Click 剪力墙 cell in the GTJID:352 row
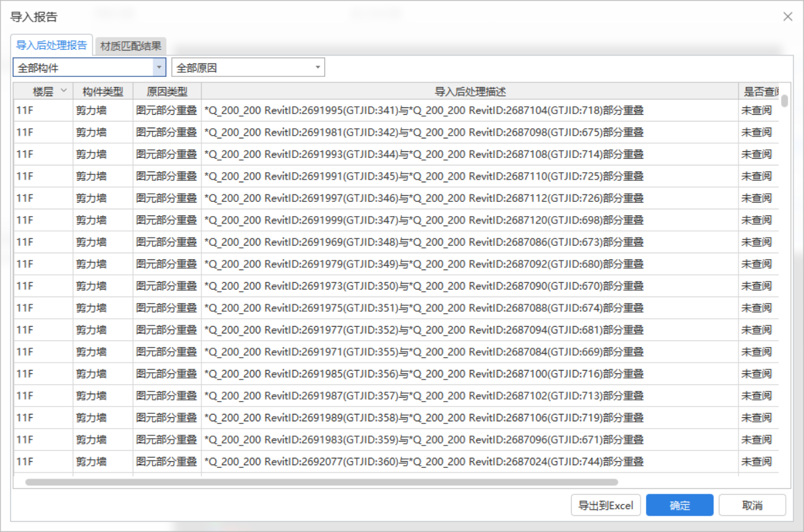This screenshot has height=532, width=804. coord(103,330)
